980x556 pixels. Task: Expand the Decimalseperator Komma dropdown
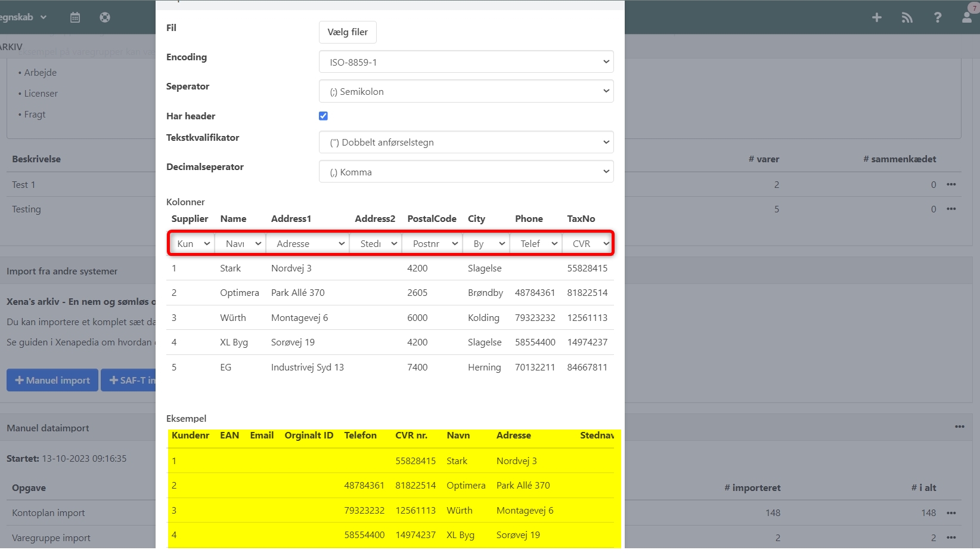466,172
